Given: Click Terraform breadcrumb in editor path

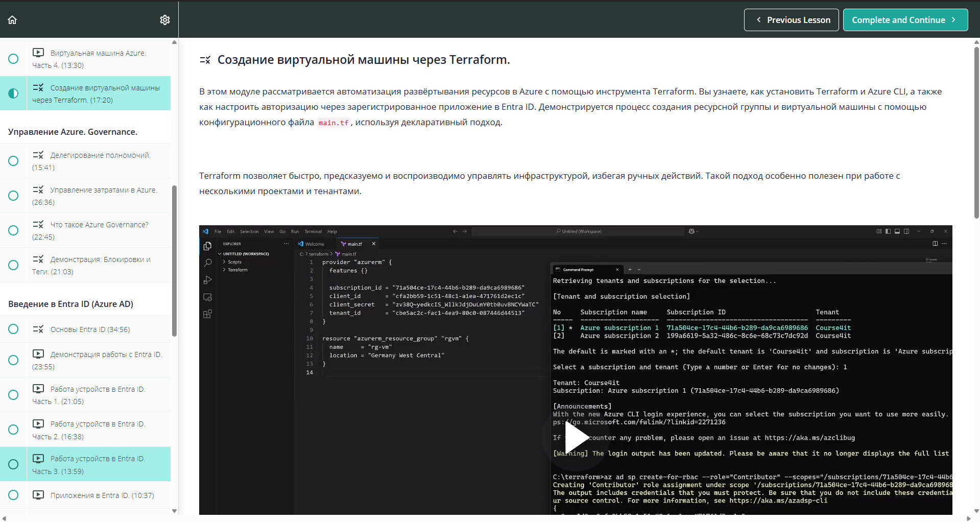Looking at the screenshot, I should pos(319,254).
